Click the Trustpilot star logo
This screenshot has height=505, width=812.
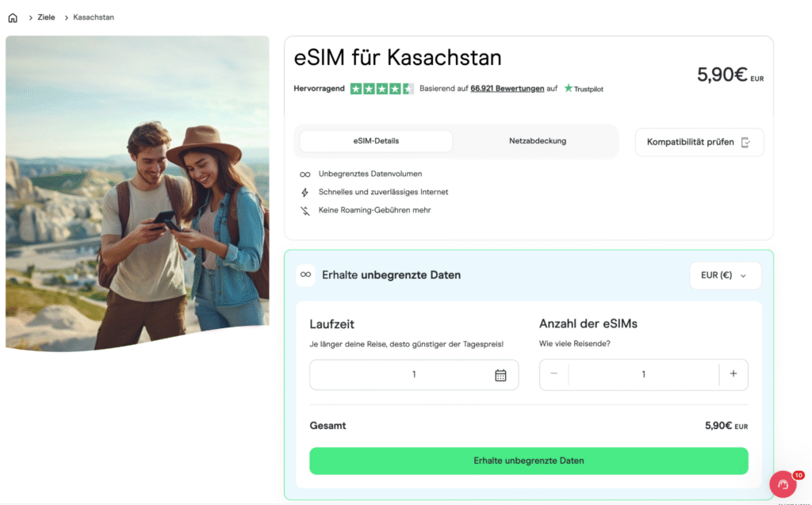pos(568,89)
